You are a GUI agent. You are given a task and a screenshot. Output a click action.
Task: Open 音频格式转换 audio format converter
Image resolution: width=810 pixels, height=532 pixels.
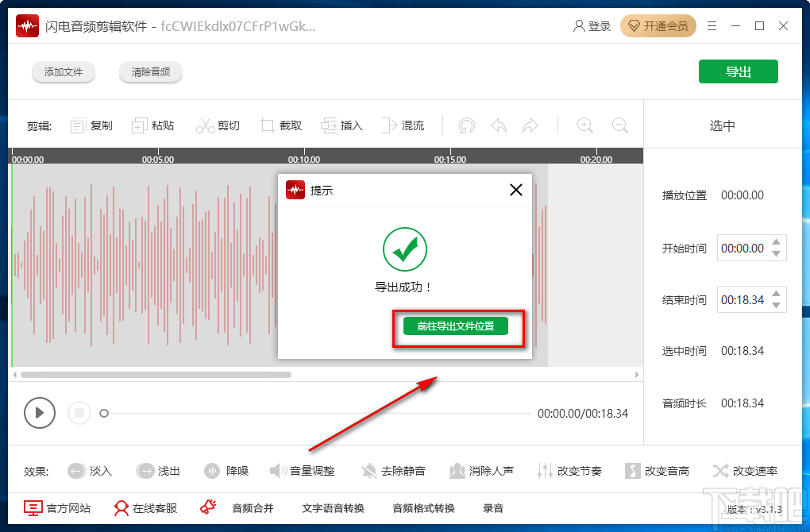(423, 508)
